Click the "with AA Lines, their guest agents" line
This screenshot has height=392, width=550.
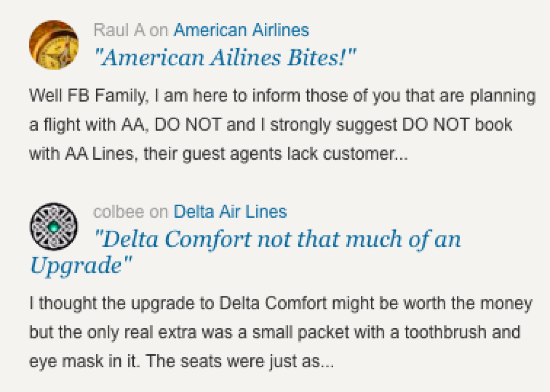(x=219, y=154)
